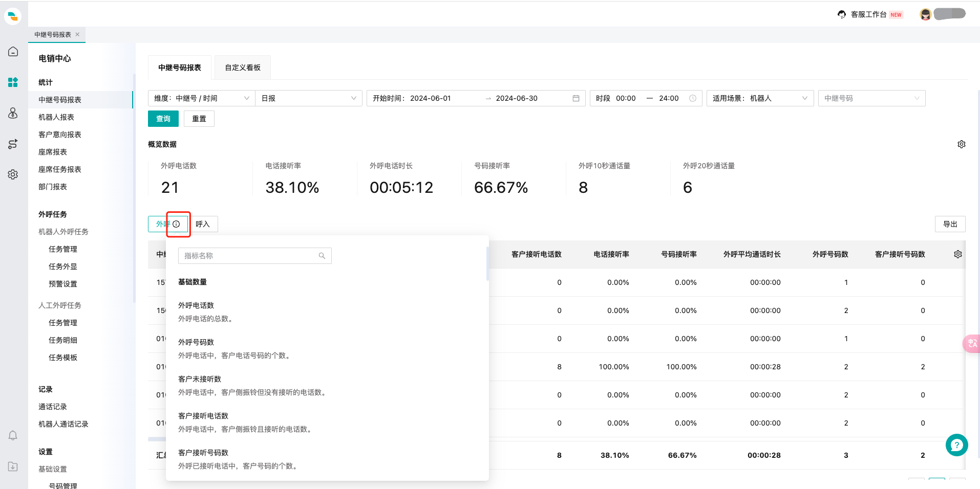Click the pink translate floating icon
Screen dimensions: 980x489
[x=972, y=343]
